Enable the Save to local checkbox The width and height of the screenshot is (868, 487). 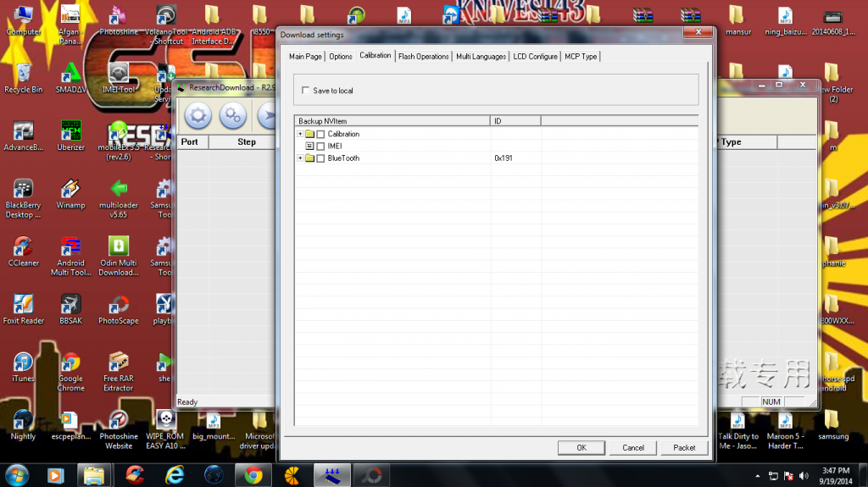click(306, 91)
